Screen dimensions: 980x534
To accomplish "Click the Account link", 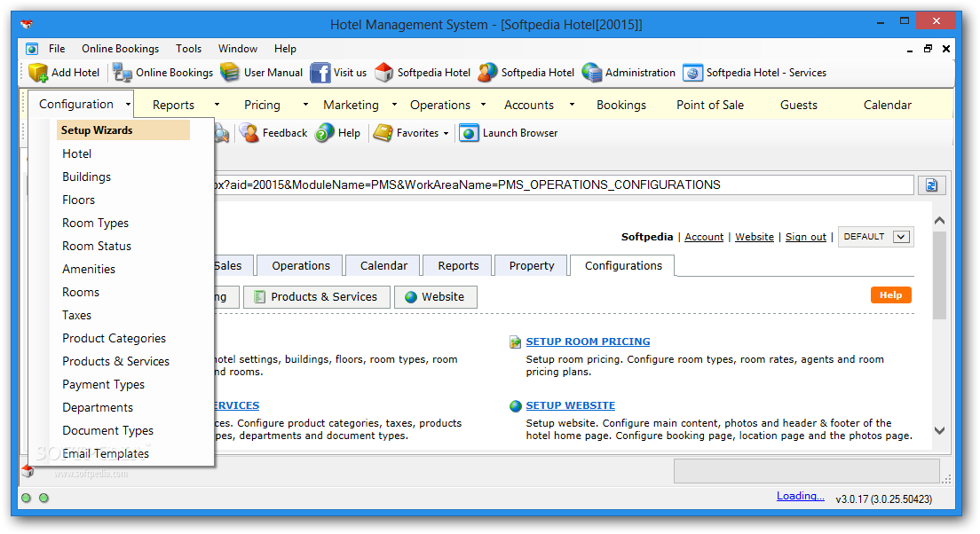I will pyautogui.click(x=704, y=237).
